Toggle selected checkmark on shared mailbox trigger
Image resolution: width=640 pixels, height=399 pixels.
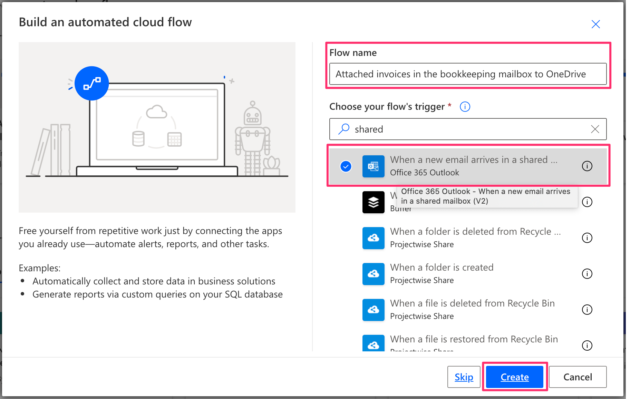[x=346, y=166]
